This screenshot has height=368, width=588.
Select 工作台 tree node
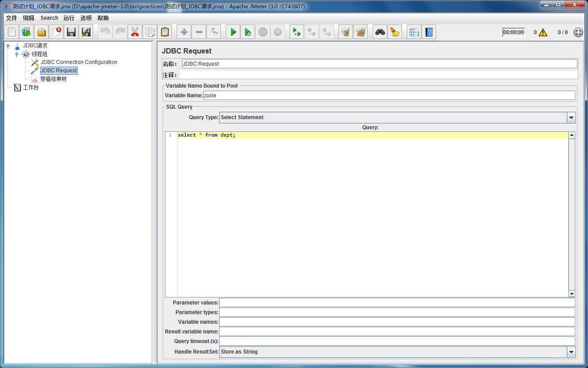pos(31,88)
